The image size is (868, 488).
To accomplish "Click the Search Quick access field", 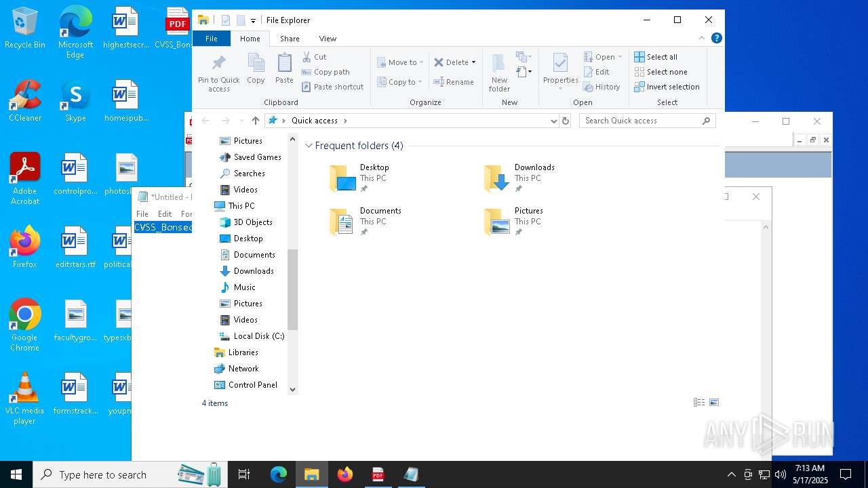I will point(648,121).
